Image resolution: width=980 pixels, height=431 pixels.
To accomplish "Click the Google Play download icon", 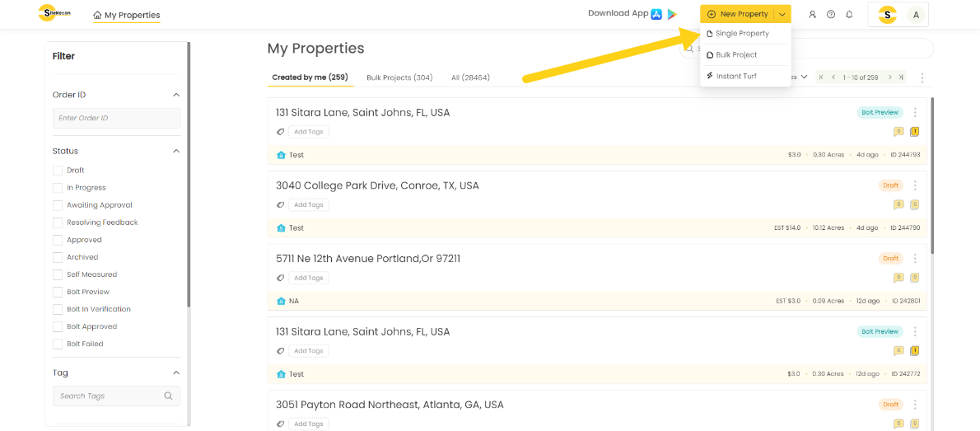I will (x=672, y=14).
